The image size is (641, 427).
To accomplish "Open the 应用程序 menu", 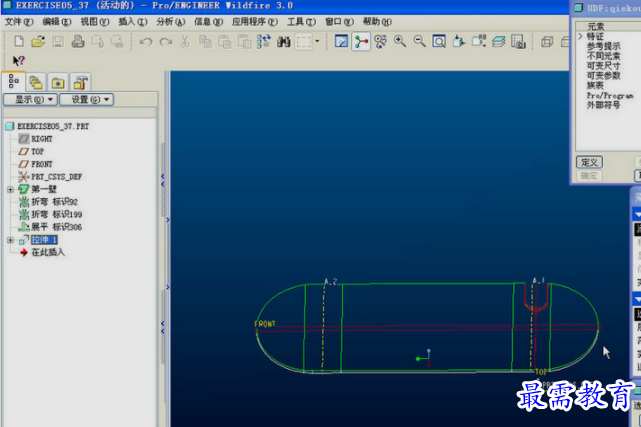I will click(255, 22).
